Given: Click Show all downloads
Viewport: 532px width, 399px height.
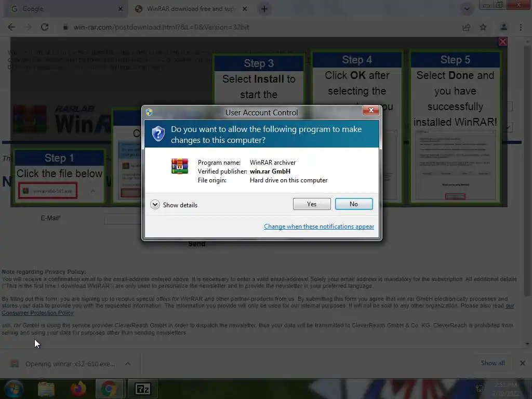Looking at the screenshot, I should click(493, 363).
